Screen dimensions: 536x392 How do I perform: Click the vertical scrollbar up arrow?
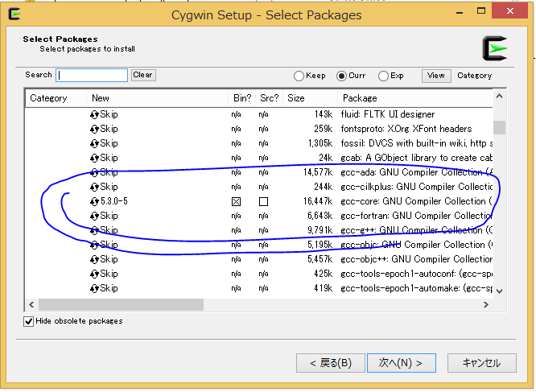click(500, 97)
